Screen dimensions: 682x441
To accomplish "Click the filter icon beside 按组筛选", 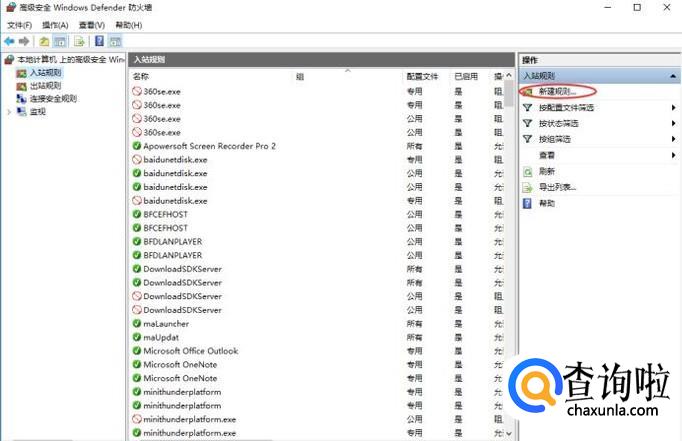I will [527, 139].
